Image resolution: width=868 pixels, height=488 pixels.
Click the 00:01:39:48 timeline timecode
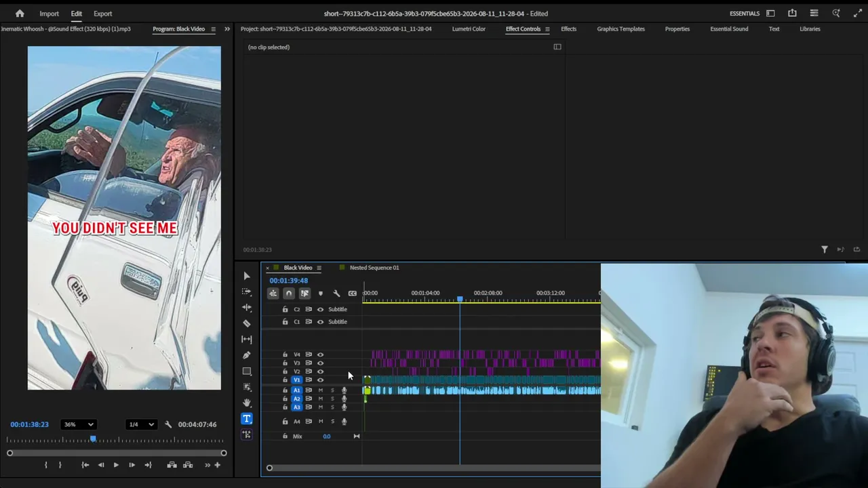[289, 281]
